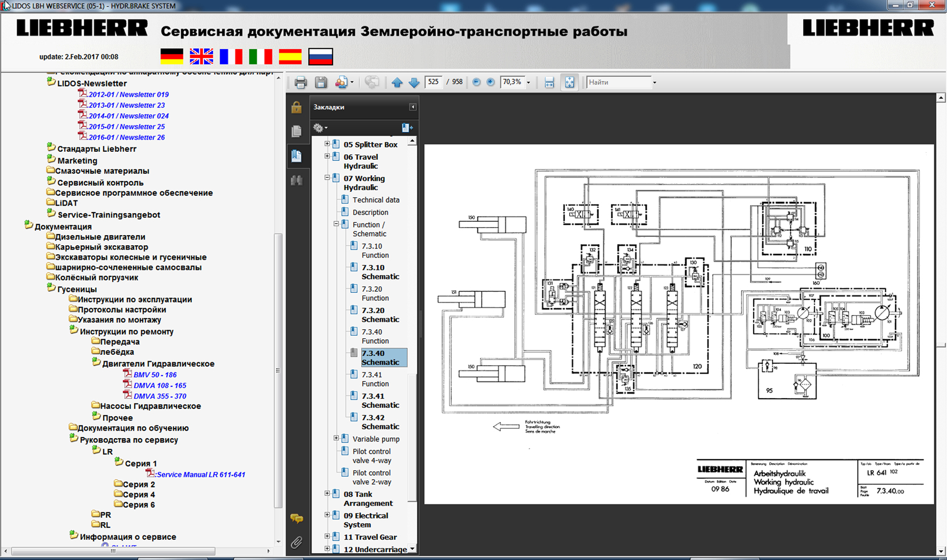This screenshot has height=560, width=947.
Task: Switch language using the British flag
Action: point(201,56)
